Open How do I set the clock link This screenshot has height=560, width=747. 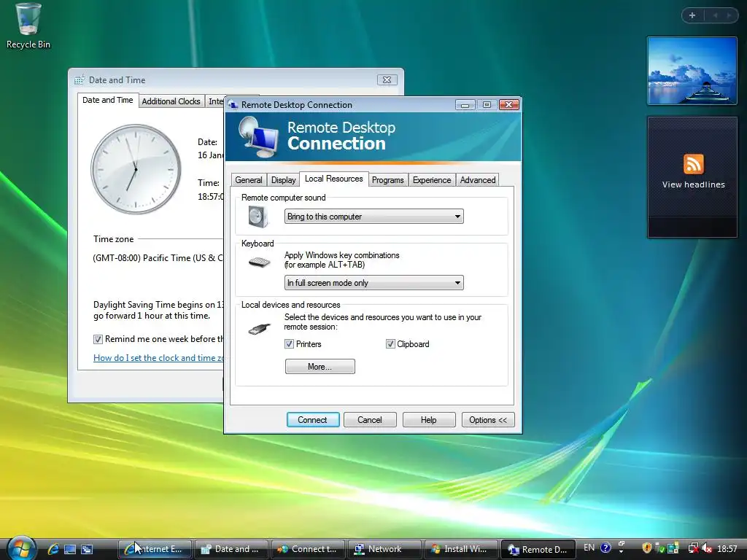coord(158,358)
